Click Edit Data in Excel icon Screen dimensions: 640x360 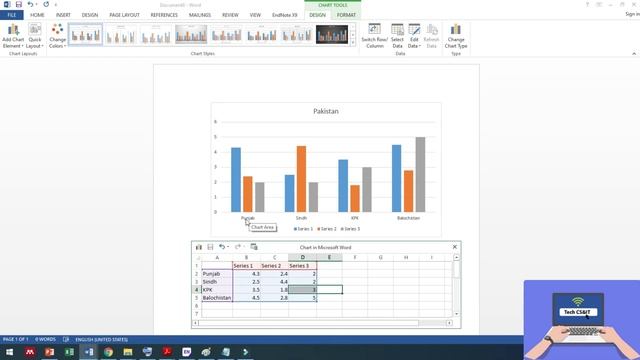(254, 247)
